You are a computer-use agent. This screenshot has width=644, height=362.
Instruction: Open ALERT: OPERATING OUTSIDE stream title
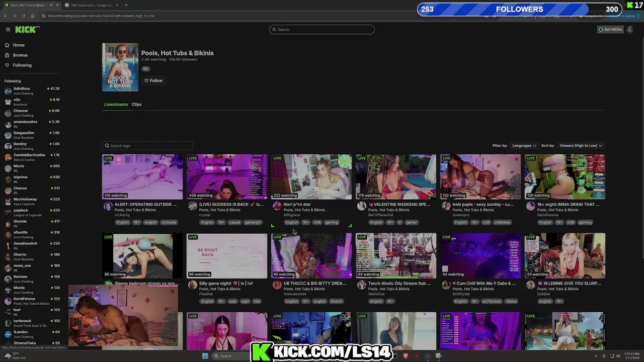coord(145,204)
